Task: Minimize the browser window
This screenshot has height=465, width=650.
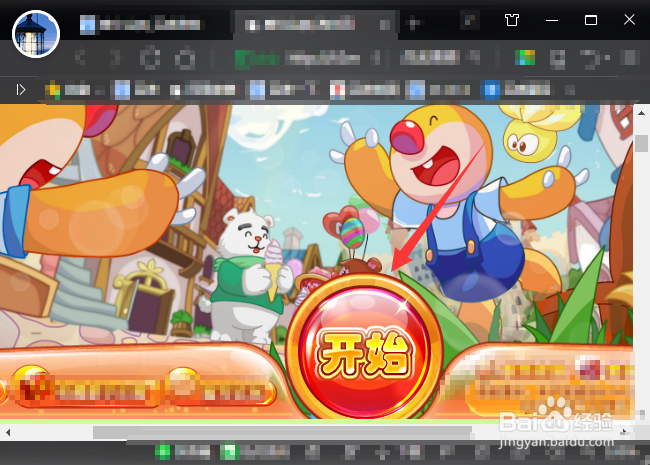Action: click(551, 20)
